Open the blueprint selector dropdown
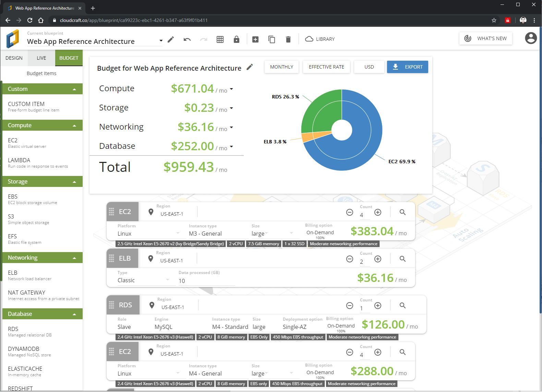Screen dimensions: 542x392 coord(161,41)
